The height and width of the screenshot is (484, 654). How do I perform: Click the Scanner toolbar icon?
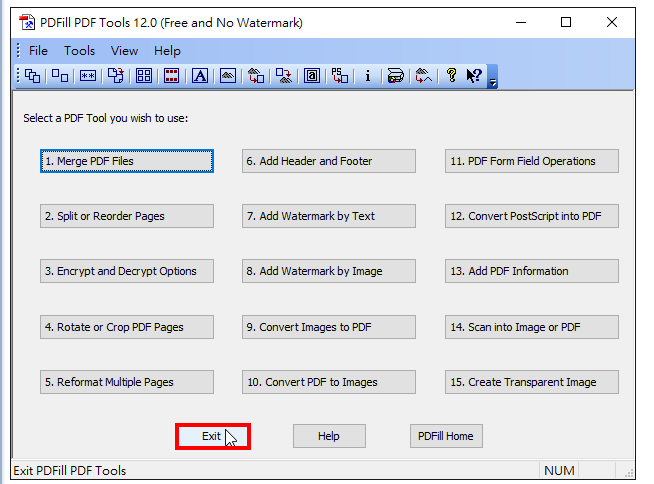pos(395,76)
